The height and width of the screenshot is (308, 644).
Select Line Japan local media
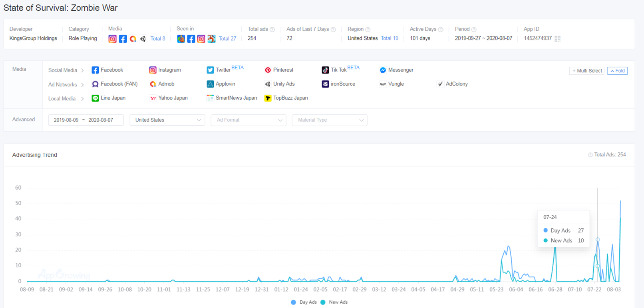pyautogui.click(x=109, y=98)
